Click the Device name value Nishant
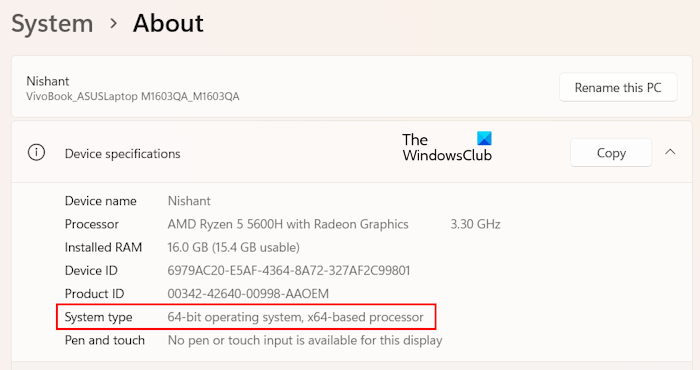Screen dimensions: 700x370 point(189,201)
